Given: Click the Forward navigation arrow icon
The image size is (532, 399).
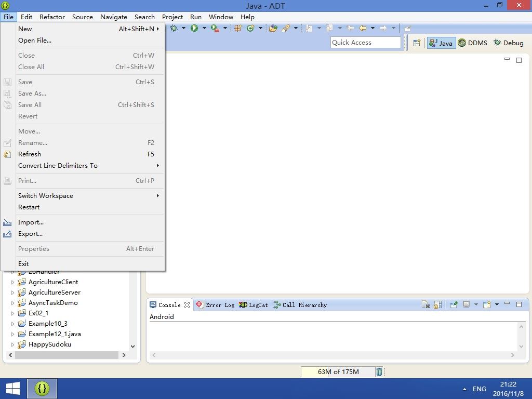Looking at the screenshot, I should (383, 28).
